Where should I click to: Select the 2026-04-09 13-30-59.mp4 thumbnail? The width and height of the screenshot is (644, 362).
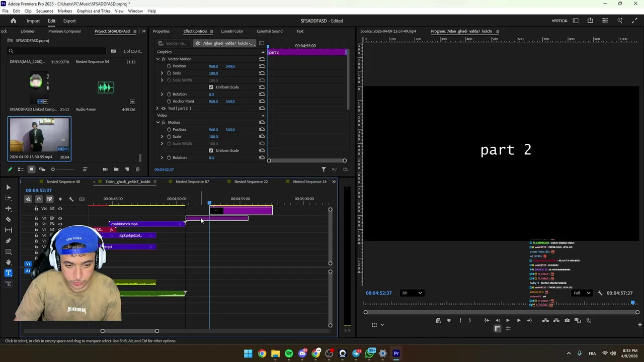pyautogui.click(x=39, y=135)
